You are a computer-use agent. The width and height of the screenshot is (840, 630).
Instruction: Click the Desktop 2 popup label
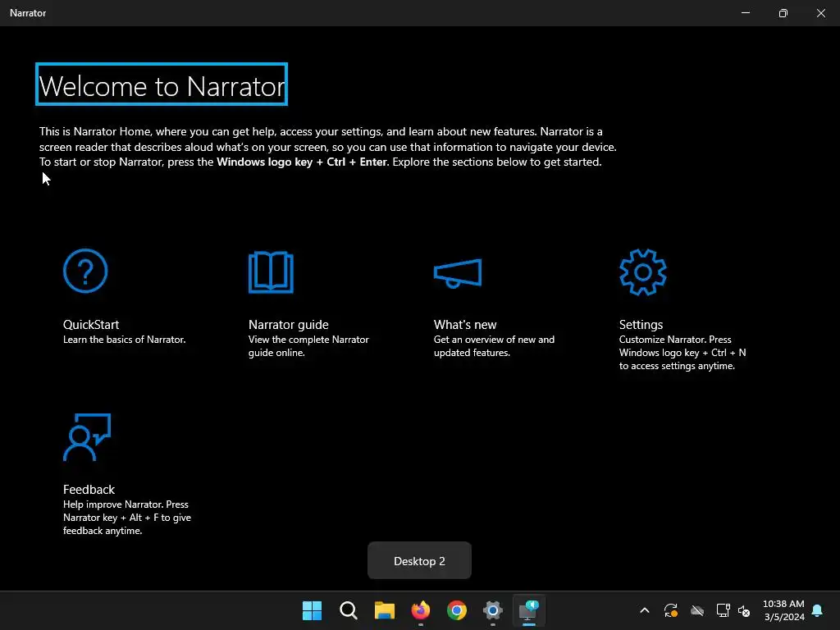pyautogui.click(x=419, y=561)
